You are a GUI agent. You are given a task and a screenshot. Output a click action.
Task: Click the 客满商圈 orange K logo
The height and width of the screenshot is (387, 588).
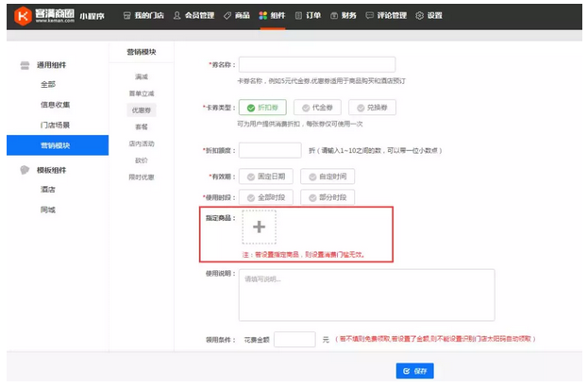[23, 16]
